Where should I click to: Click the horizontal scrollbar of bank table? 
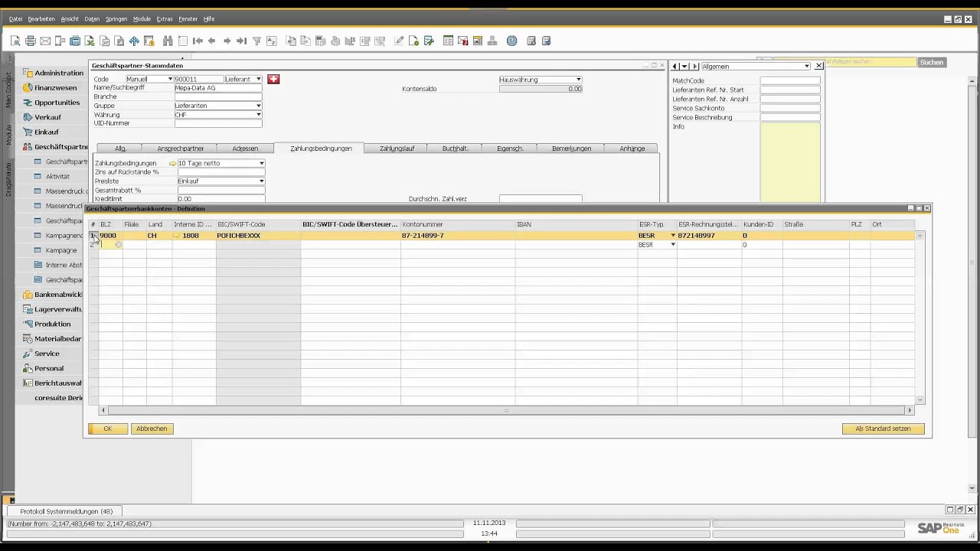pos(506,410)
